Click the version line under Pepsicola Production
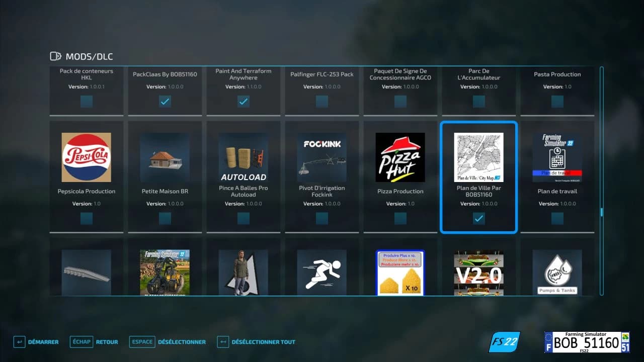Viewport: 644px width, 362px height. [87, 204]
